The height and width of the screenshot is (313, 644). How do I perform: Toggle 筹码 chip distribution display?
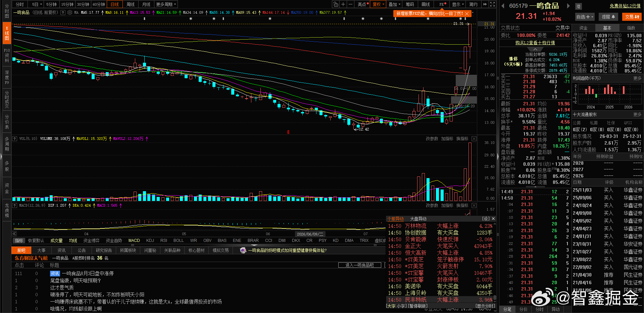point(410,4)
